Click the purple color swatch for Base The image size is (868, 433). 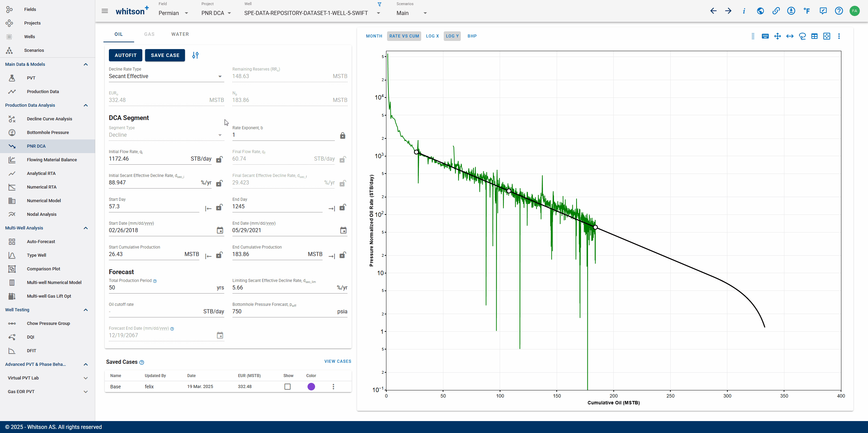[311, 387]
